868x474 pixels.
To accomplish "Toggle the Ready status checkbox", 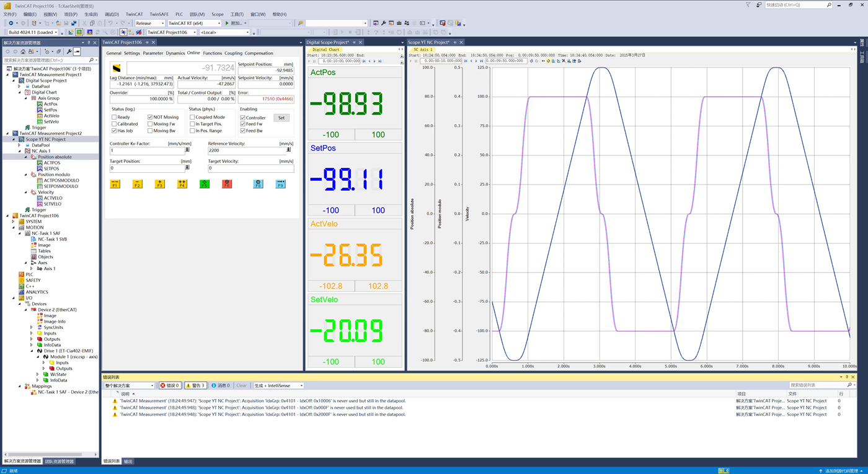I will pyautogui.click(x=114, y=117).
